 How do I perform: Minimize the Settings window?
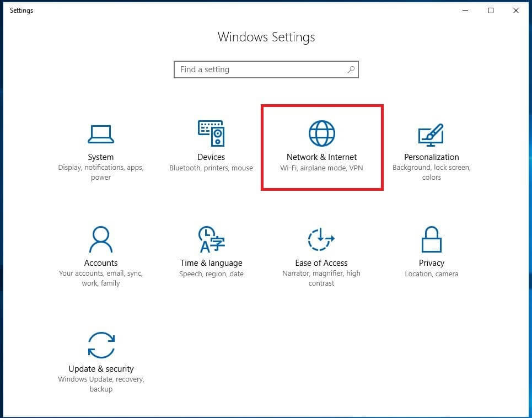click(465, 10)
